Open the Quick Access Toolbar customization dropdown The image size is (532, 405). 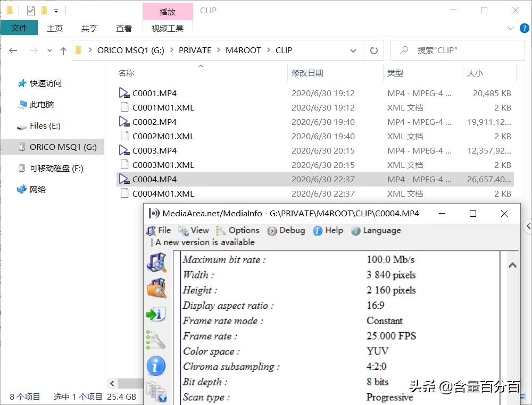[55, 10]
